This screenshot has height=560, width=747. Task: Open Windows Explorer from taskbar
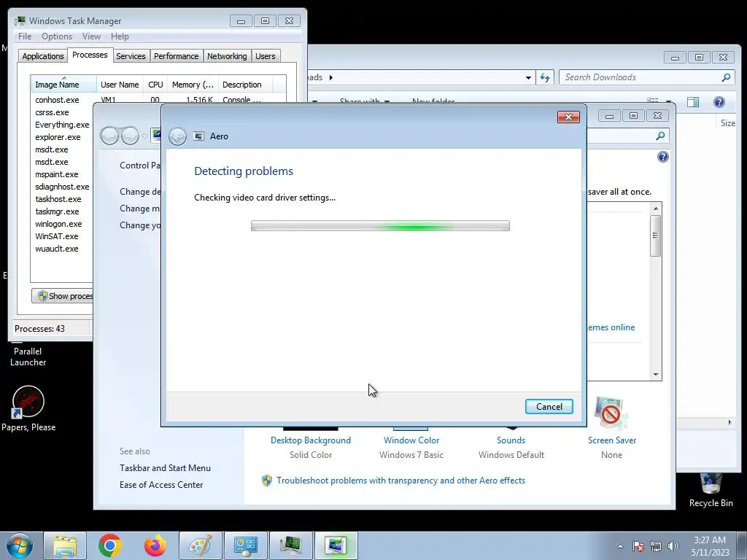pos(65,545)
